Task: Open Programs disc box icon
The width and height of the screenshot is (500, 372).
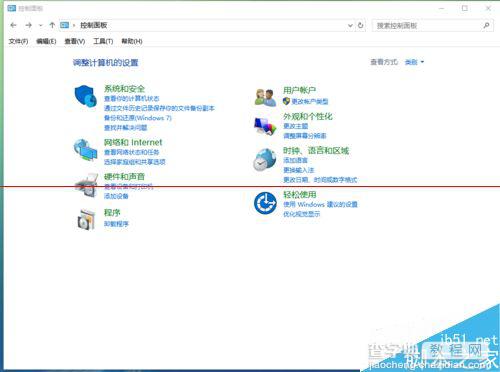Action: click(x=86, y=219)
